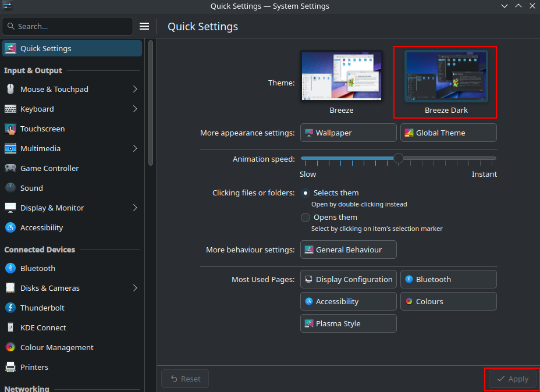The width and height of the screenshot is (540, 392).
Task: Click 'Open by double-clicking instead' text
Action: point(359,204)
